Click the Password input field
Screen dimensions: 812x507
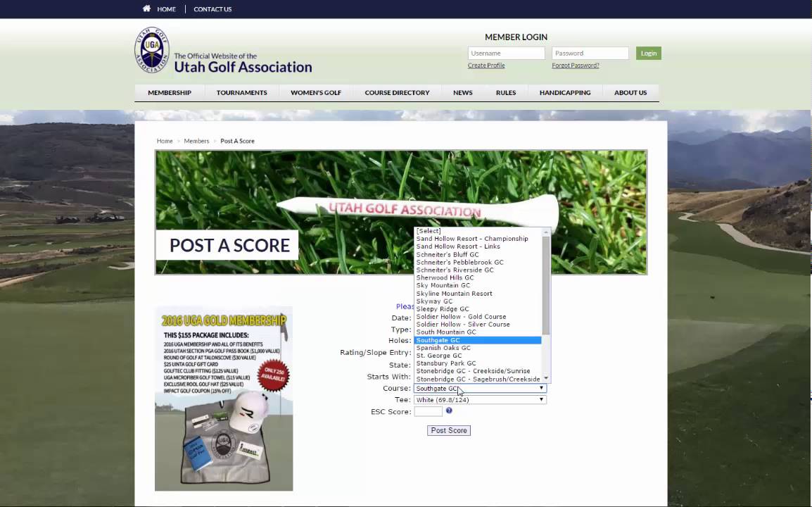590,53
